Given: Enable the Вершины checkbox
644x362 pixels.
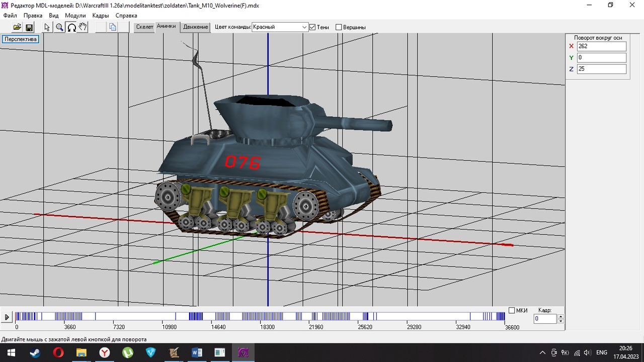Looking at the screenshot, I should click(339, 27).
